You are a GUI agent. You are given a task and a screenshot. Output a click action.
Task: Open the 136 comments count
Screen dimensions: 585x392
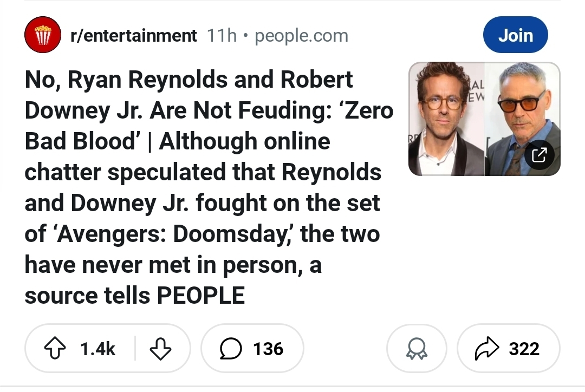268,349
